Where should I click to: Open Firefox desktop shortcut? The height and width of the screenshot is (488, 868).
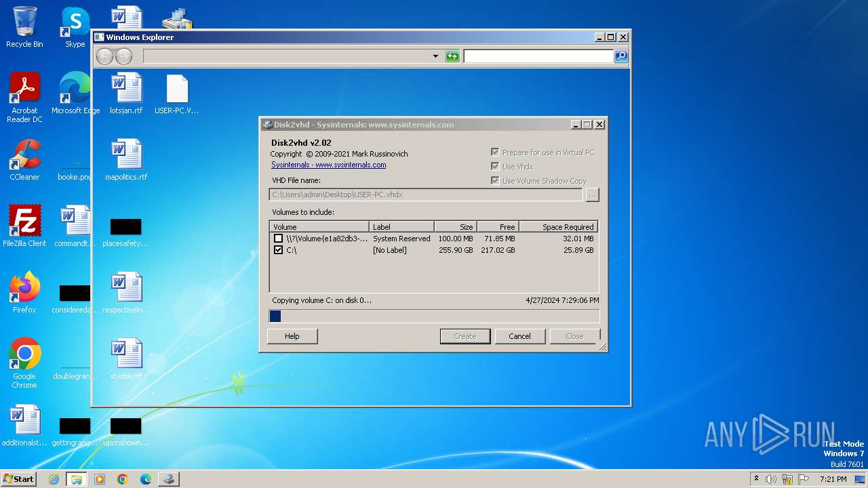[24, 293]
